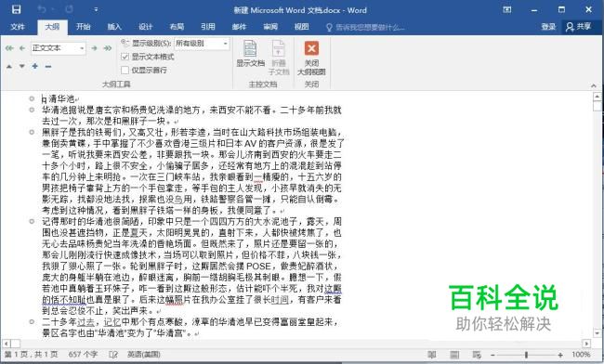The width and height of the screenshot is (604, 364).
Task: Click the horizontal scrollbar right arrow
Action: 586,344
